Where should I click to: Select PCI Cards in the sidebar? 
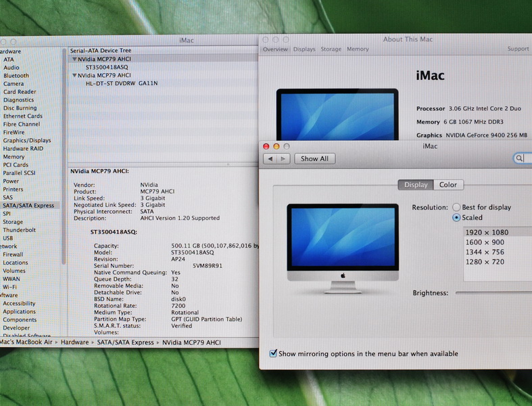click(16, 165)
